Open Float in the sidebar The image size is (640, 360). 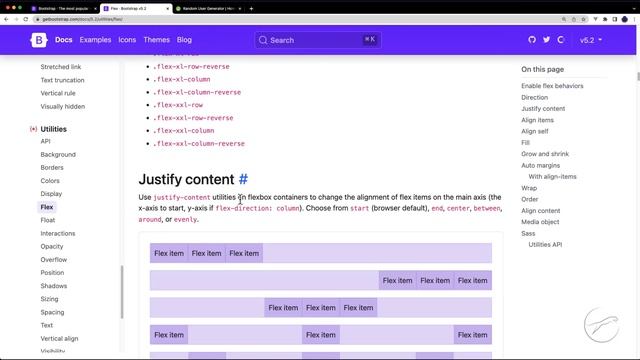[47, 220]
